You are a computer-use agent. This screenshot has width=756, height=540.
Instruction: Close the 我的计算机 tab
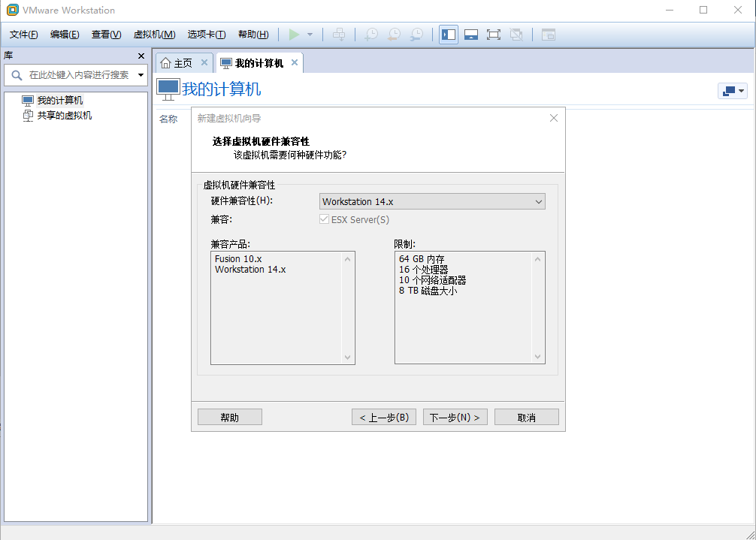[x=295, y=62]
